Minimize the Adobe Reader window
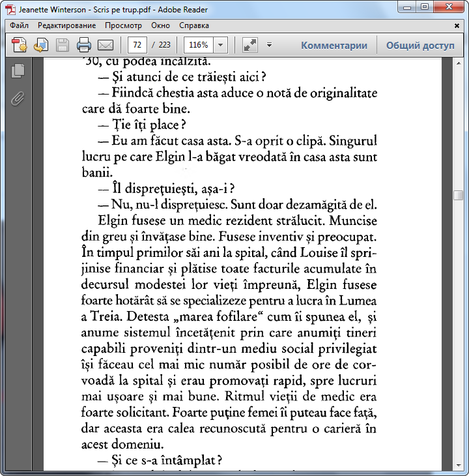Viewport: 469px width, 476px height. [407, 7]
